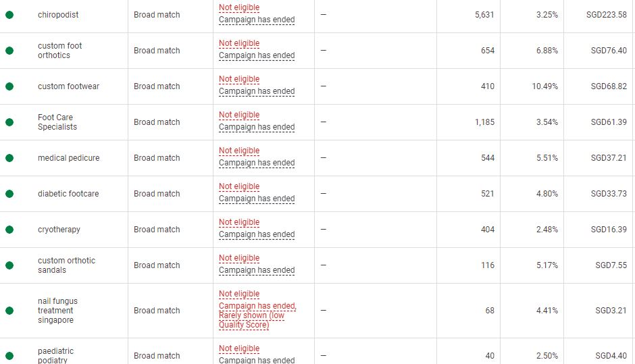Open status dot menu for diabetic footcare
The width and height of the screenshot is (635, 364).
point(9,194)
